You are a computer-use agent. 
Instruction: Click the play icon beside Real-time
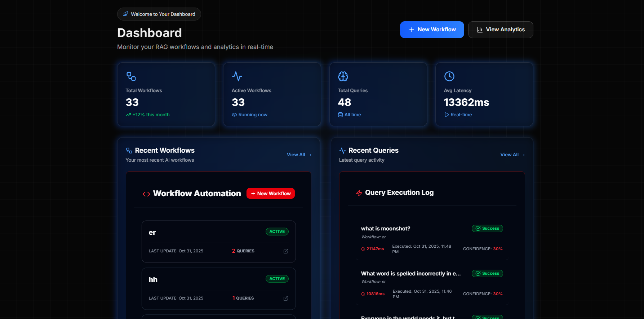[447, 115]
